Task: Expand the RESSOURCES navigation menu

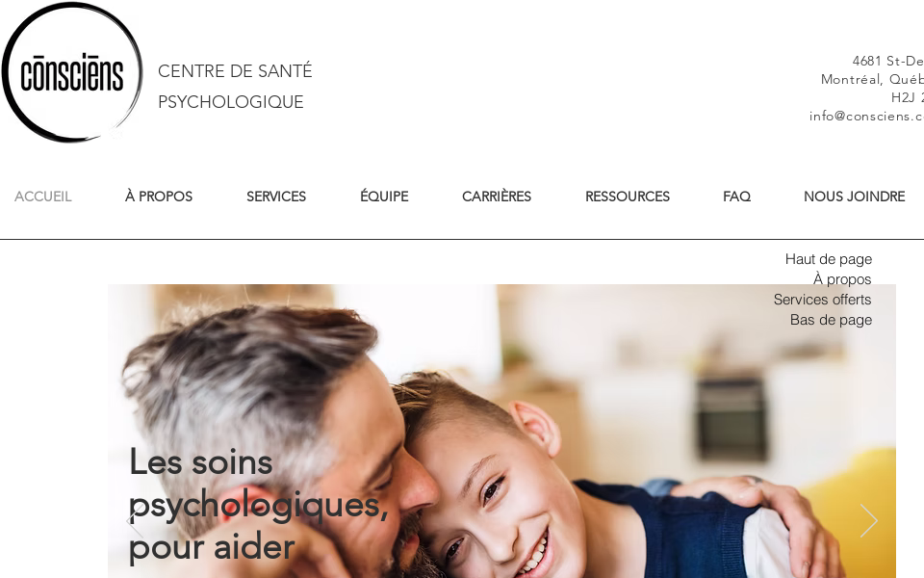Action: point(628,197)
